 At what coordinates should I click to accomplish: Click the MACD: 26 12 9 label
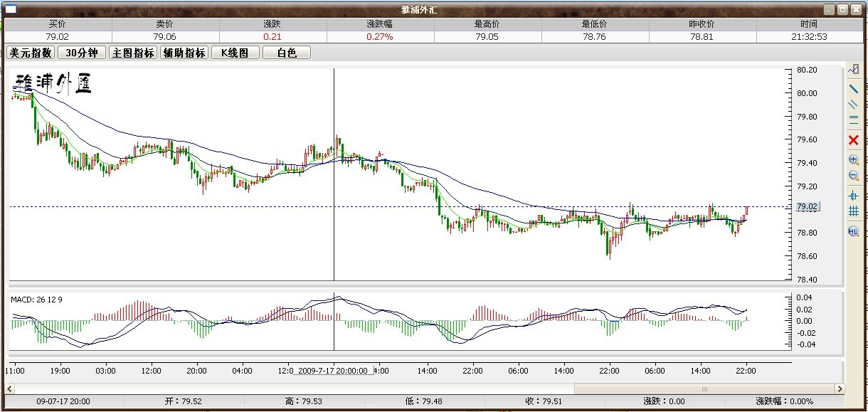point(36,300)
